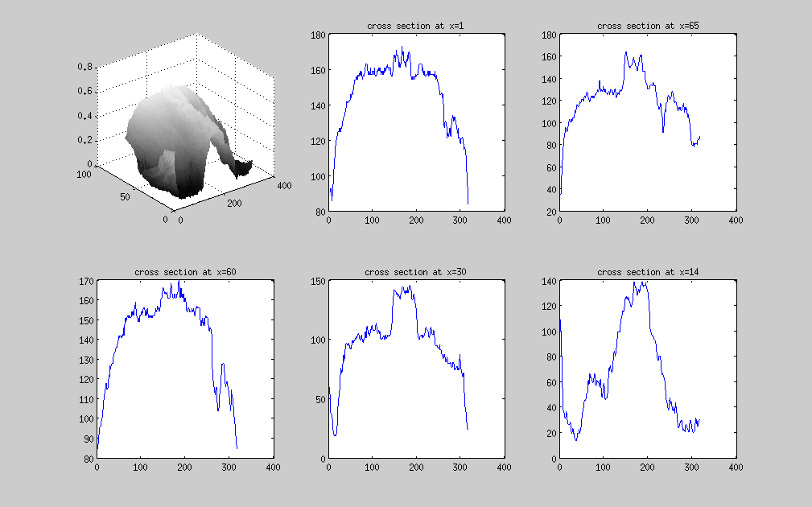This screenshot has height=507, width=812.
Task: Click x-axis label 100 in the x=30 plot
Action: [372, 467]
